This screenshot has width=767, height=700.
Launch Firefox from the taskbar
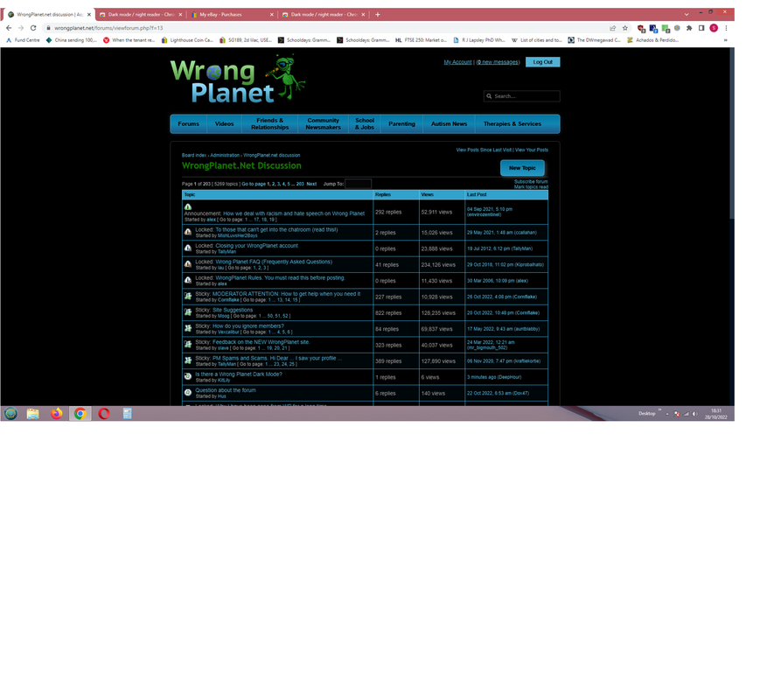coord(56,414)
